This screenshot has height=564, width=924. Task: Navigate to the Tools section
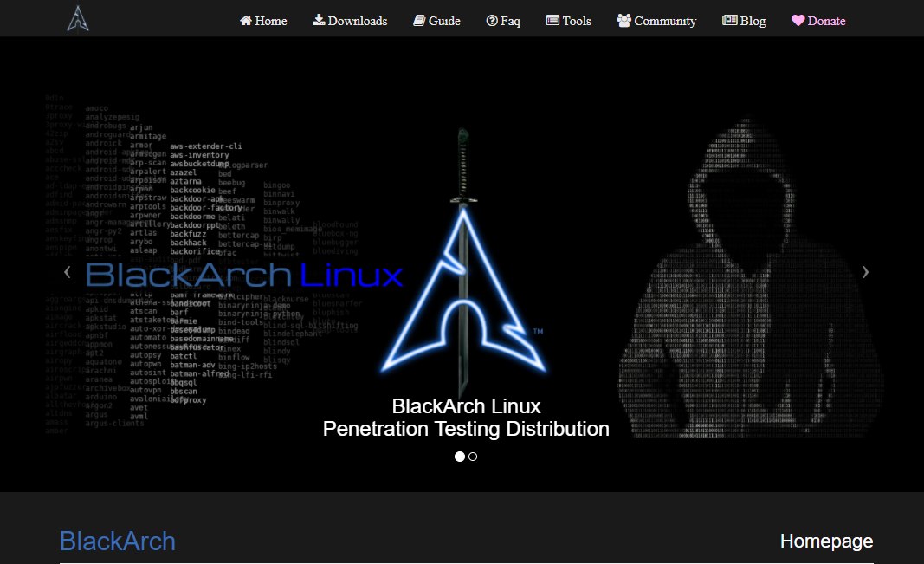[569, 21]
